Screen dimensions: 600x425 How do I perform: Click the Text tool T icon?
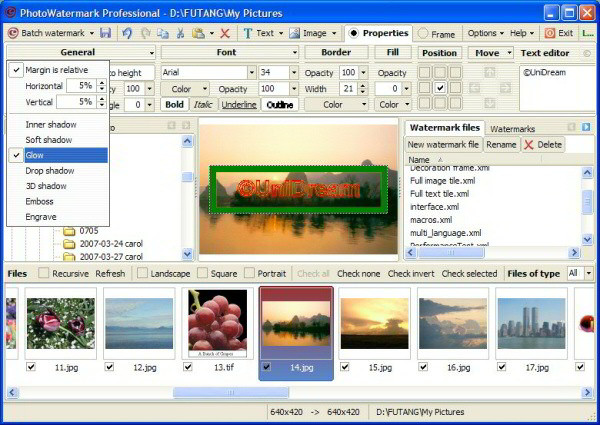[248, 33]
